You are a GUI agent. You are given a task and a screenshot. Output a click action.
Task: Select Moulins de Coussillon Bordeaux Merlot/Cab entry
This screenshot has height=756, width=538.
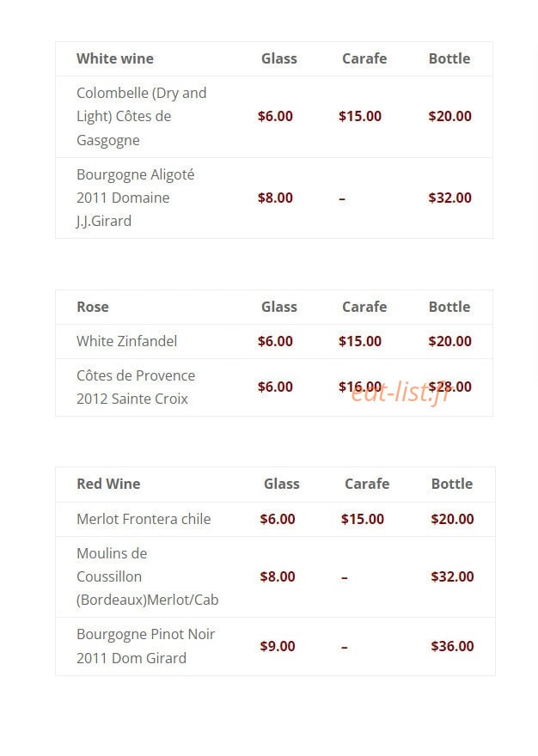148,576
